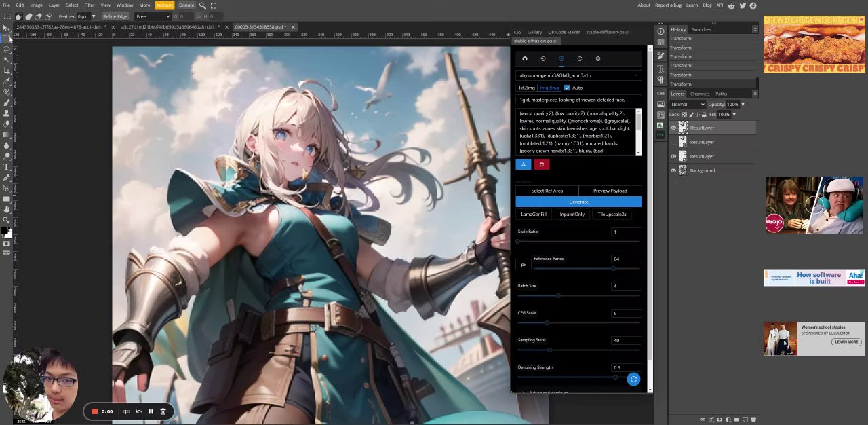868x425 pixels.
Task: Pick the Hand tool
Action: [7, 210]
